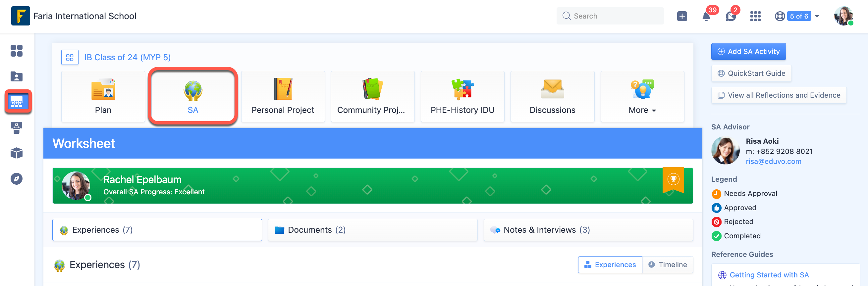Screen dimensions: 868x286
Task: Select the Documents (2) tab
Action: pos(372,230)
